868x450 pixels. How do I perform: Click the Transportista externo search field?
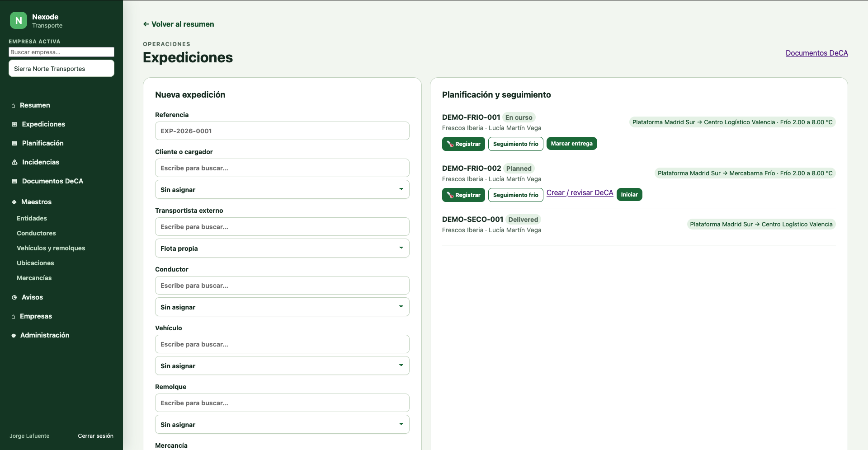(x=282, y=226)
